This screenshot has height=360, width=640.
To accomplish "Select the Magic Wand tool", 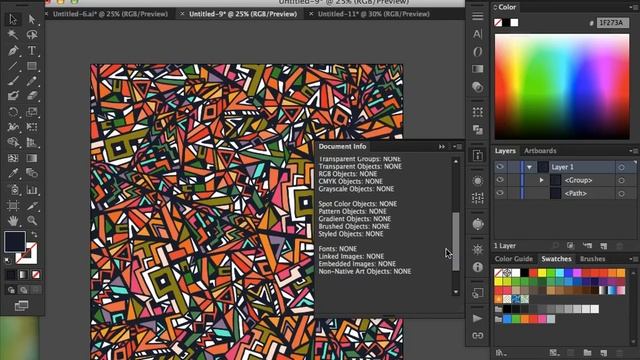I will [13, 35].
